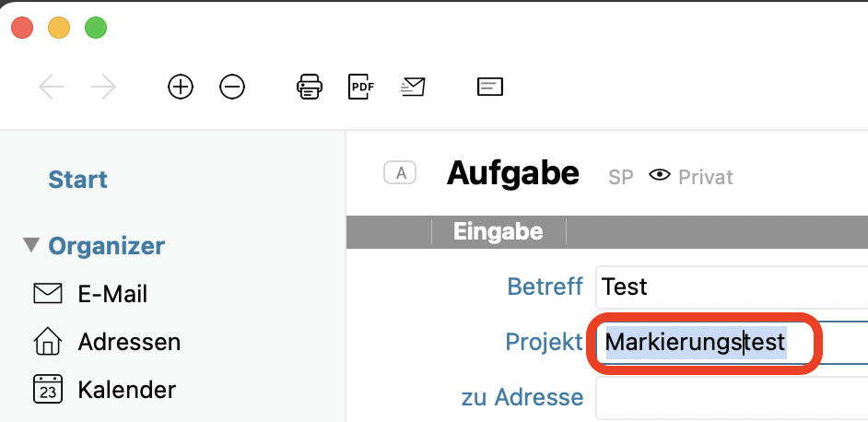Click the printer icon in toolbar

310,88
